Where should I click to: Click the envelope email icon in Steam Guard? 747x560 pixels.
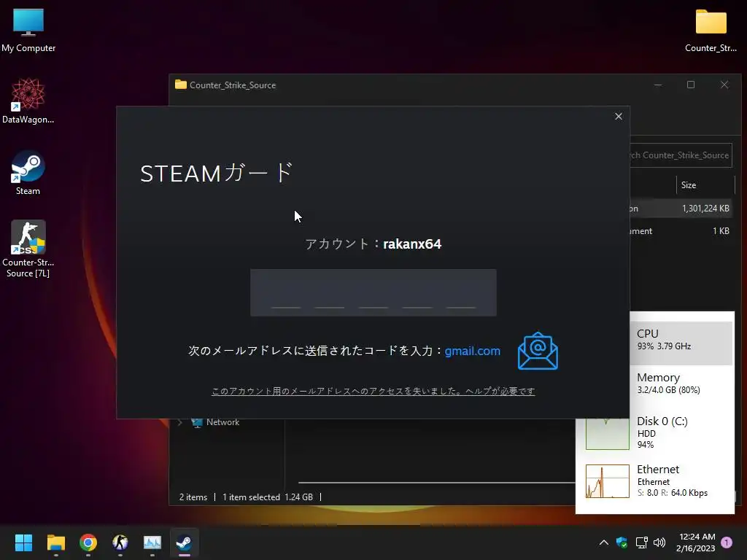[x=538, y=351]
